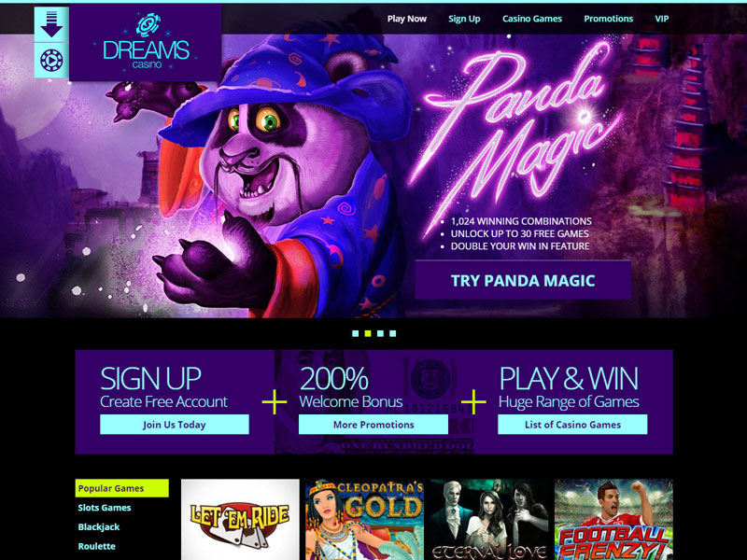Open the Dreams Casino logo

(x=146, y=42)
